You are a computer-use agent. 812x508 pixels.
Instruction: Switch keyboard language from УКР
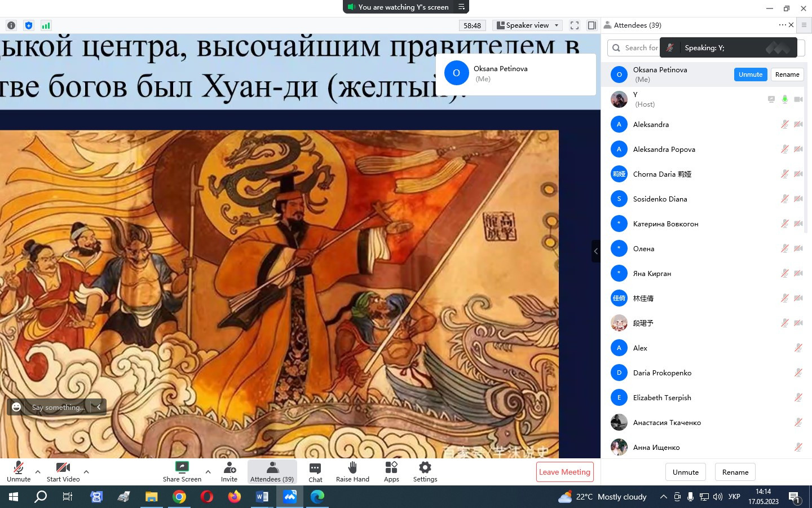(734, 497)
